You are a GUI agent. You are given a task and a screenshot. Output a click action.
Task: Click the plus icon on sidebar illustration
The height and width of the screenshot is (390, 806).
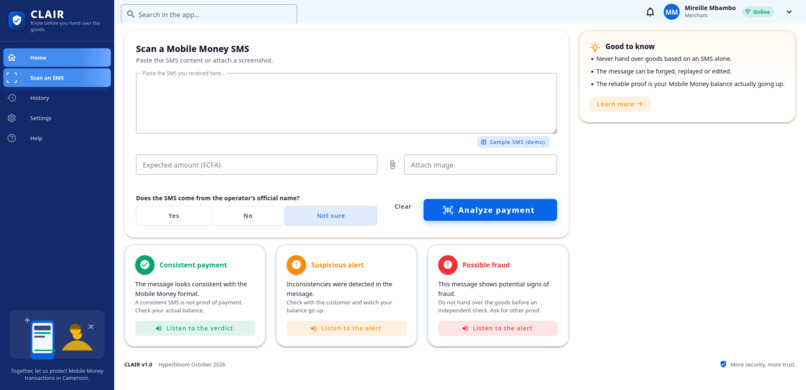27,320
